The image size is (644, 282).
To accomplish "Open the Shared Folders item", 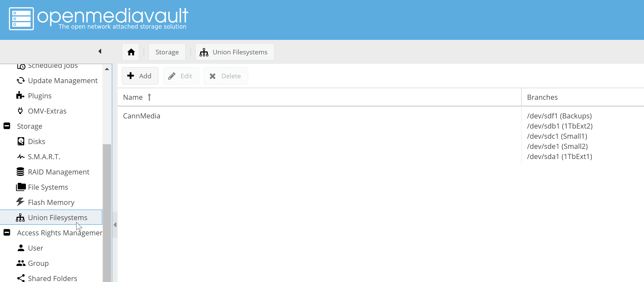I will tap(52, 278).
